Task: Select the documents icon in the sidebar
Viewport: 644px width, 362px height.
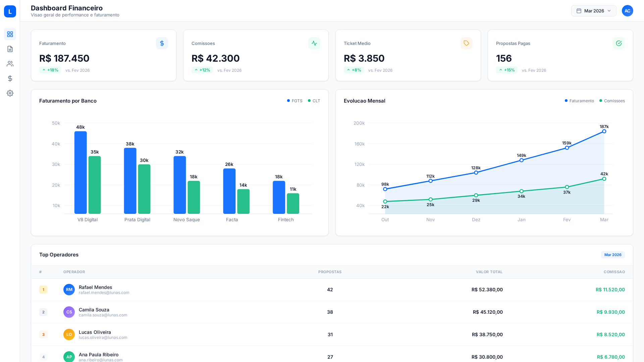Action: 10,49
